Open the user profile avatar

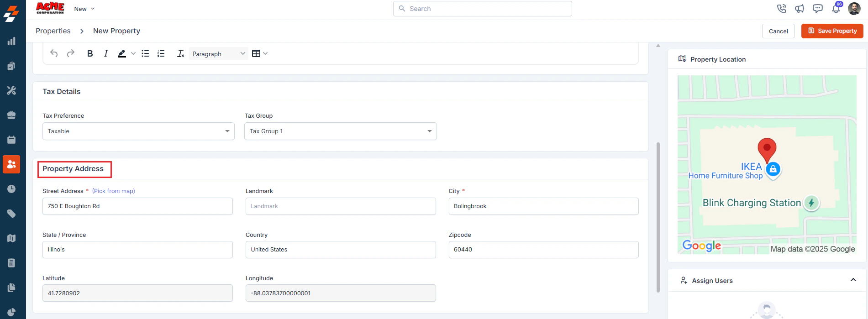click(854, 8)
